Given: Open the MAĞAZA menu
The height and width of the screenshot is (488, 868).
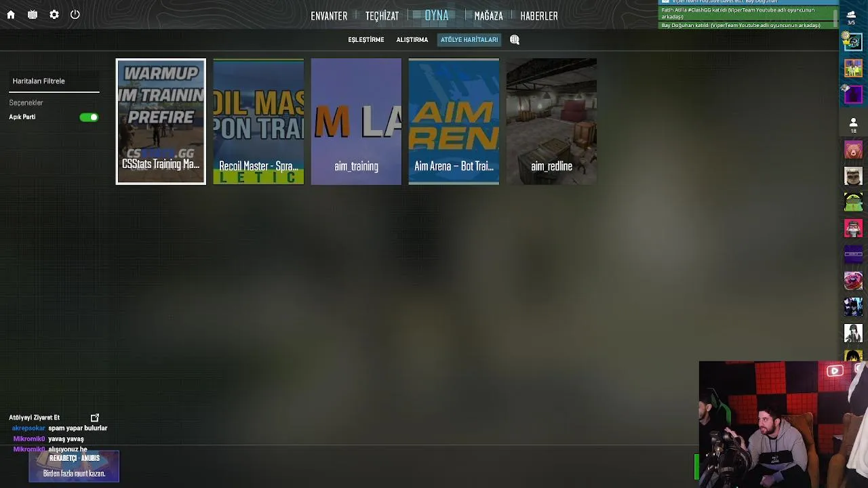Looking at the screenshot, I should (x=488, y=16).
